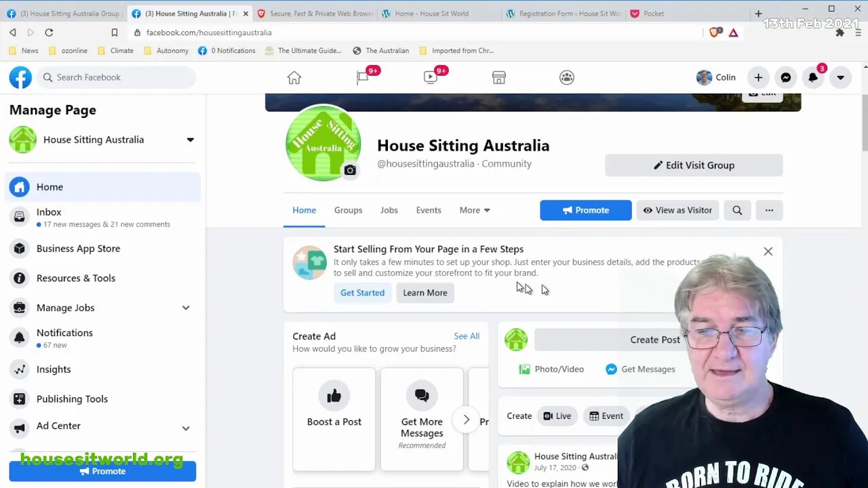
Task: Open the Groups icon in top navigation
Action: 567,77
